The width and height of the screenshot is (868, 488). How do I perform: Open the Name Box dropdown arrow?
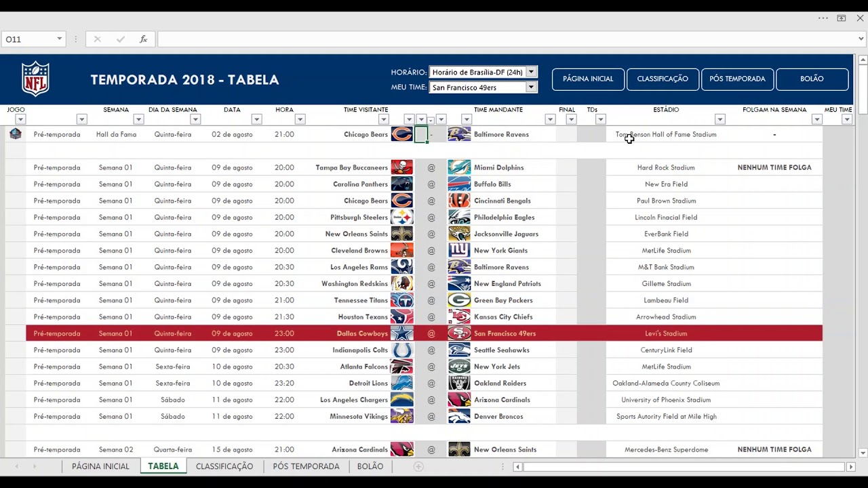pyautogui.click(x=59, y=39)
